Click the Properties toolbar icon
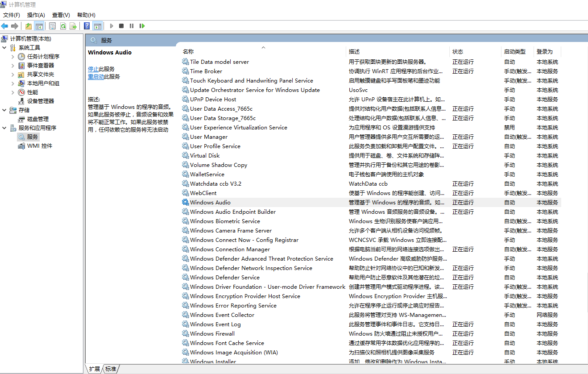This screenshot has width=588, height=374. click(52, 25)
